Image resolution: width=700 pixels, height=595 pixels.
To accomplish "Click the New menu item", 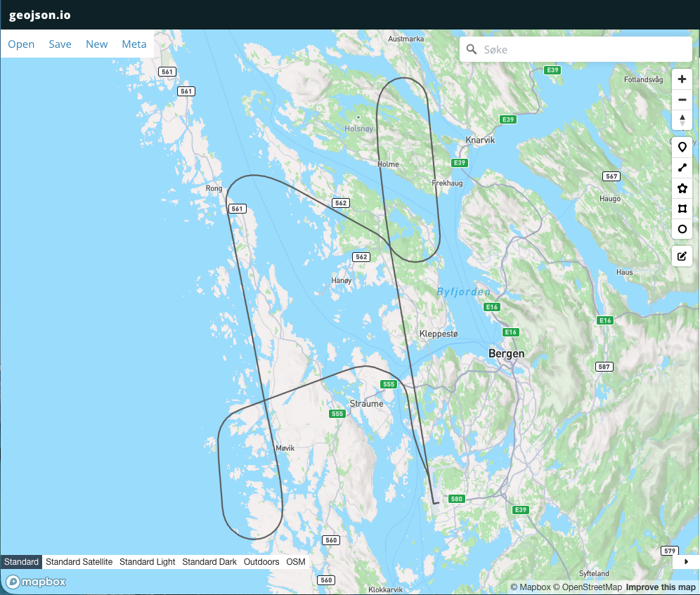I will 96,44.
